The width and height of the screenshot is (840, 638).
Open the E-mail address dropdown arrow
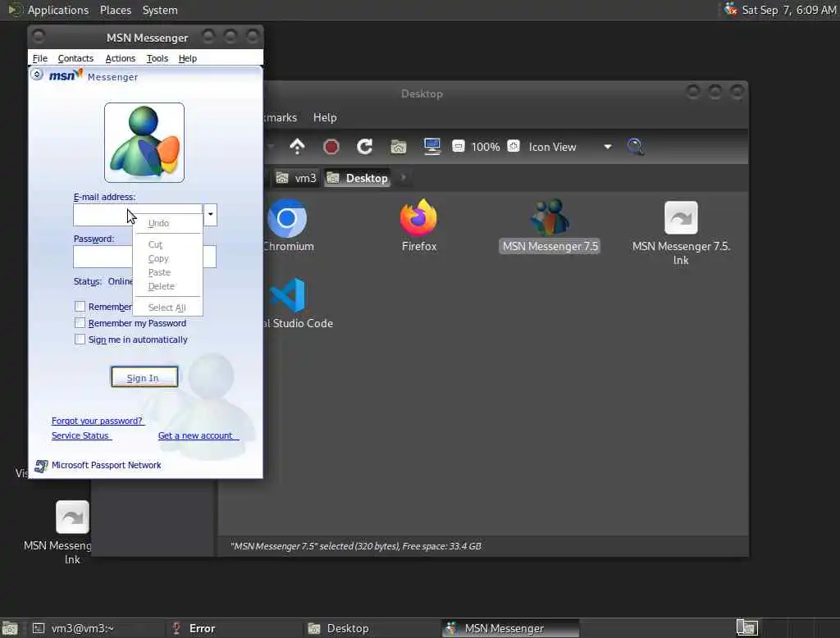211,215
